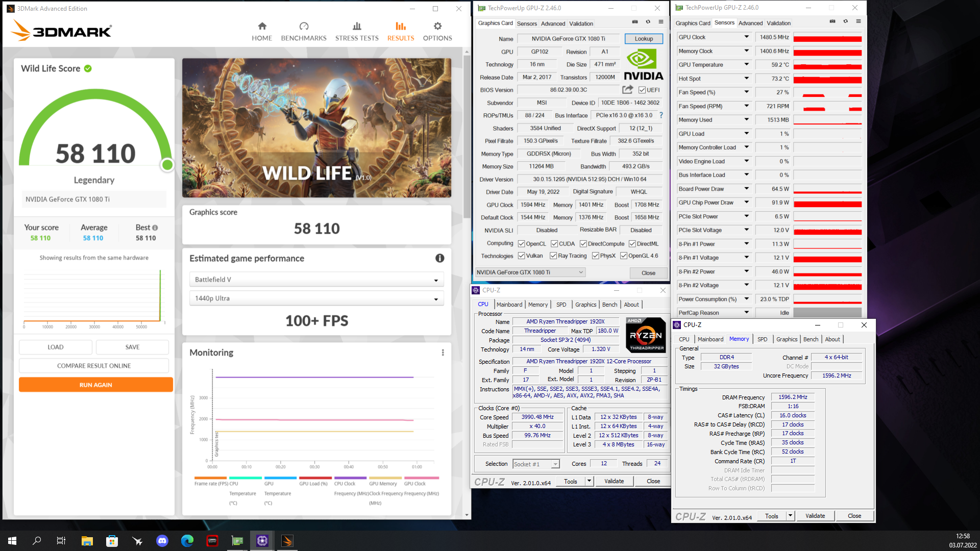Click the BIOS share/export icon in GPU-Z
This screenshot has height=551, width=980.
(628, 89)
